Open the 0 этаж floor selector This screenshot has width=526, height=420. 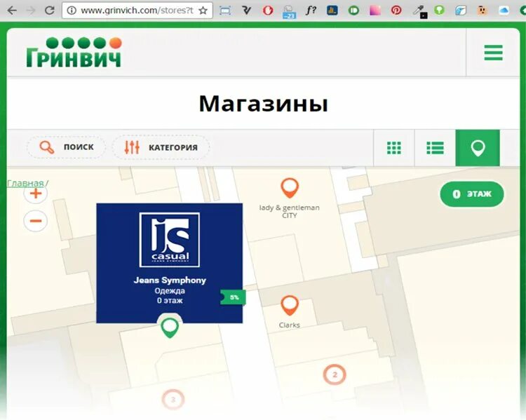point(472,194)
